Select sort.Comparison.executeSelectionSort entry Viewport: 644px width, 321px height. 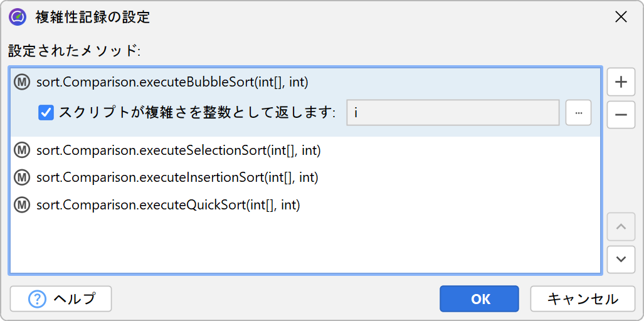point(179,150)
